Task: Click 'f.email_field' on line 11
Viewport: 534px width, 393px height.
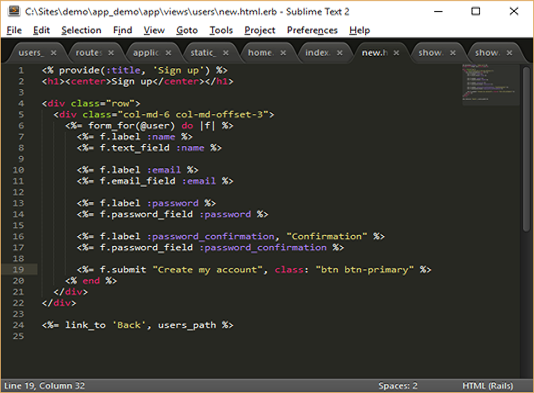Action: [x=138, y=181]
